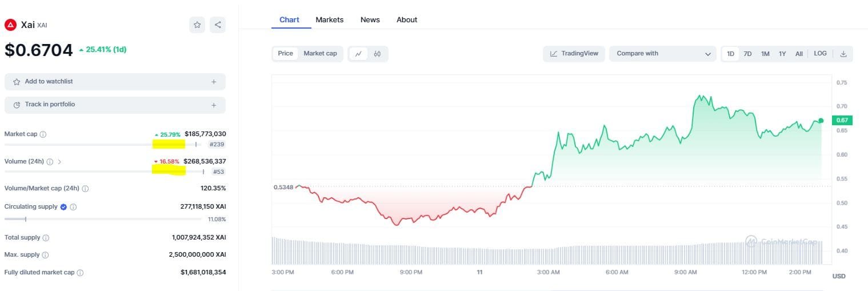Open info icon beside Circulating supply

pos(73,207)
